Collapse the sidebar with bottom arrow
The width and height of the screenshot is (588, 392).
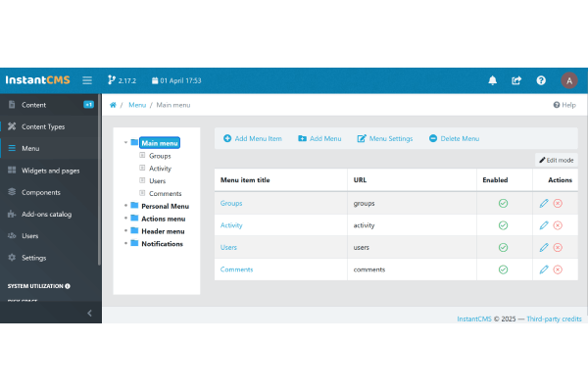click(89, 314)
